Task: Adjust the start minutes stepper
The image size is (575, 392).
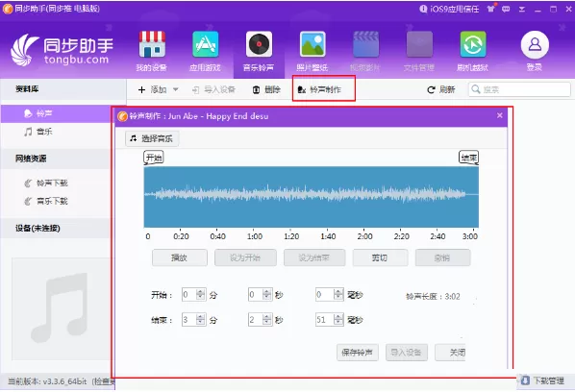Action: [x=201, y=295]
